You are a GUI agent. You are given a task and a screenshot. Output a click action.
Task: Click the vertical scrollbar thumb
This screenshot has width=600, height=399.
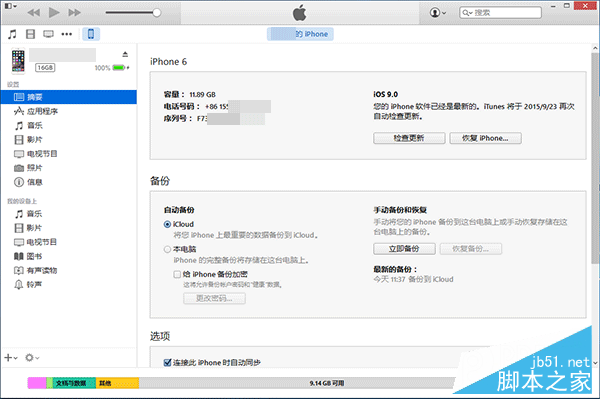coord(595,158)
